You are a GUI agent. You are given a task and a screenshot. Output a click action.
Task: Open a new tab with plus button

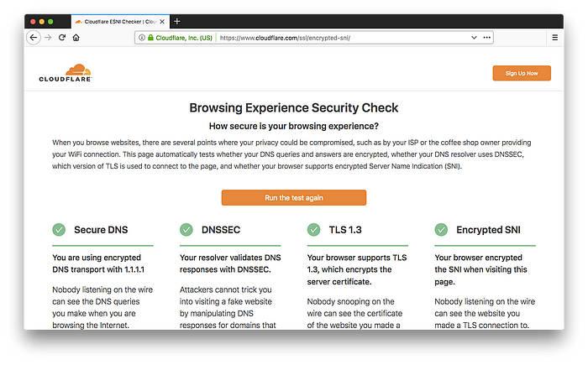coord(177,21)
